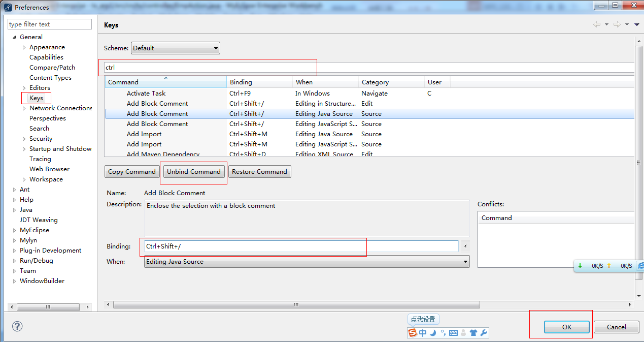Toggle the punctuation icon in input toolbar
Viewport: 644px width, 342px height.
(x=443, y=333)
